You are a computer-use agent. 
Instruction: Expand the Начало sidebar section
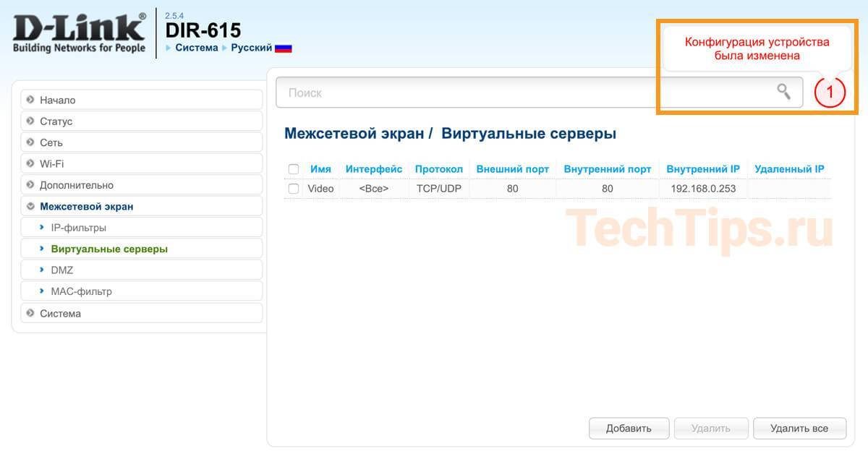point(141,100)
